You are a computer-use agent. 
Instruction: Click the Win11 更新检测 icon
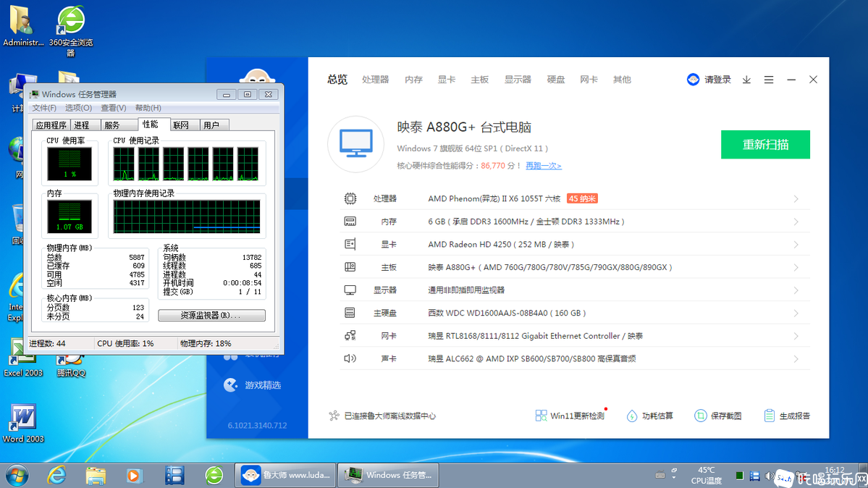pyautogui.click(x=541, y=416)
